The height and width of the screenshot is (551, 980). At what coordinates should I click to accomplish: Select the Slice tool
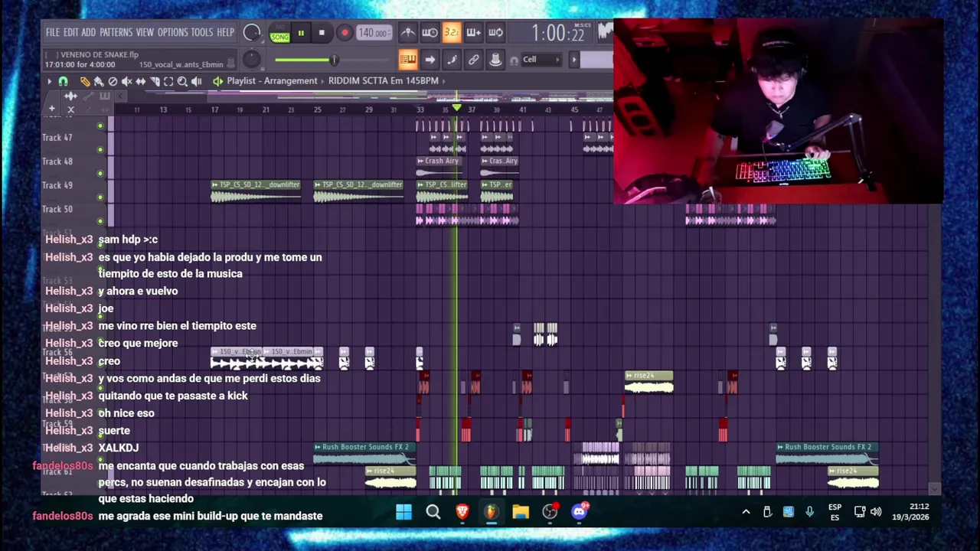click(155, 81)
